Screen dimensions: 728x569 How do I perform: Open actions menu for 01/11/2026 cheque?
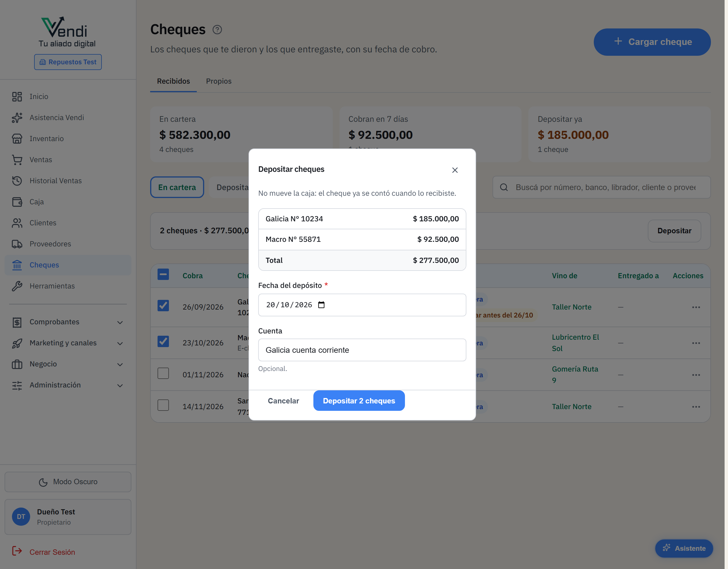[696, 375]
